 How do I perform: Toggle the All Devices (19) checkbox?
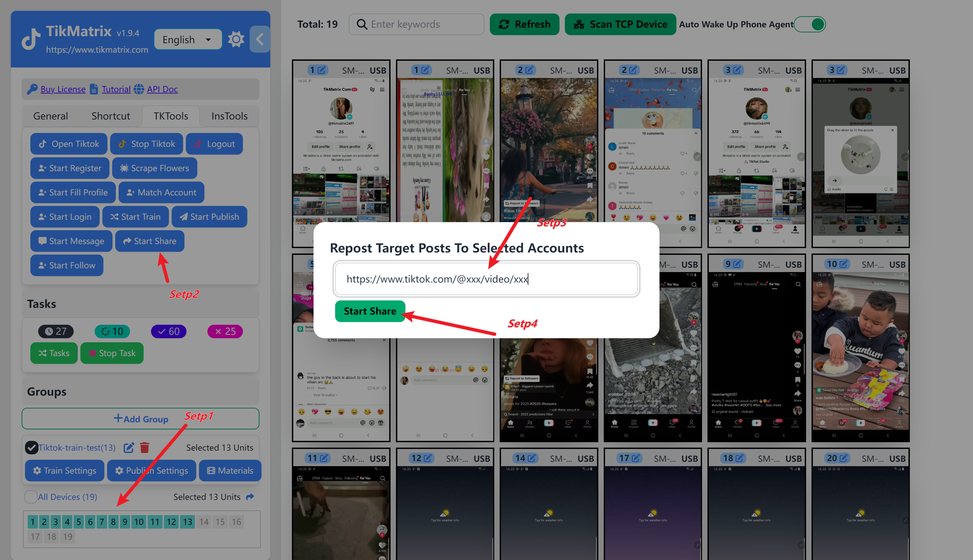click(x=31, y=497)
